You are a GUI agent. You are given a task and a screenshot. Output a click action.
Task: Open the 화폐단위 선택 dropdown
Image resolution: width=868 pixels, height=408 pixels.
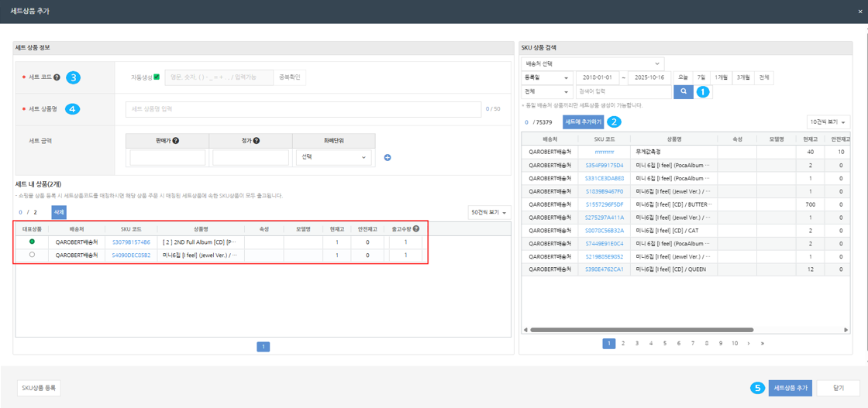[x=333, y=157]
